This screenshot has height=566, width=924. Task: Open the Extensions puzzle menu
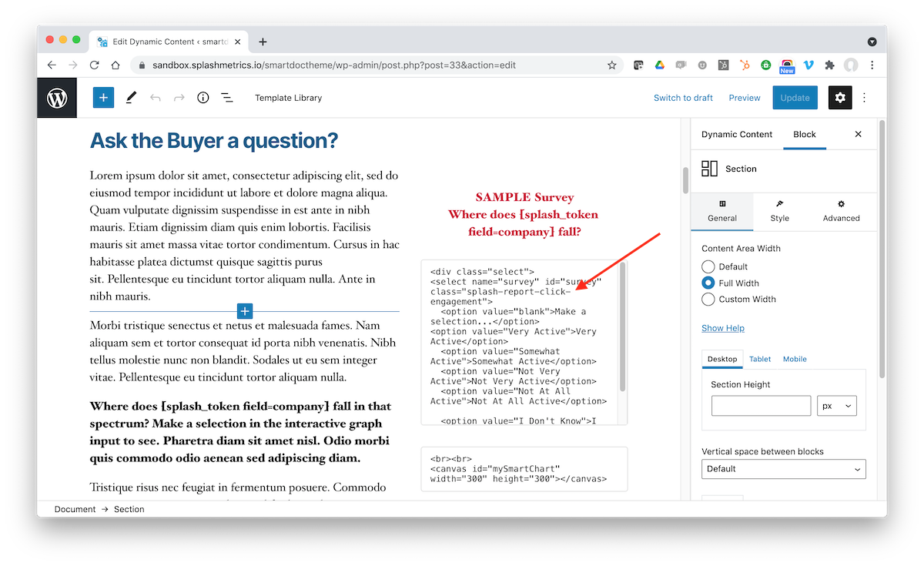[x=829, y=65]
